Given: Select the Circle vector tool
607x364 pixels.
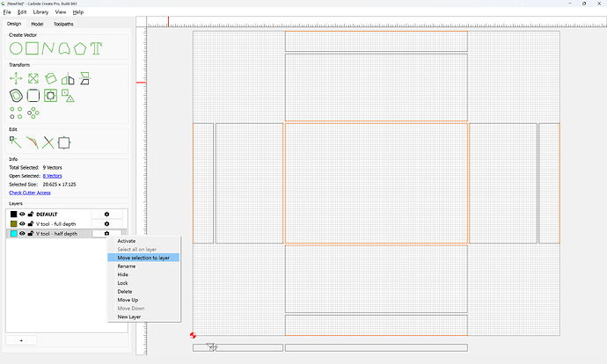Looking at the screenshot, I should point(16,48).
